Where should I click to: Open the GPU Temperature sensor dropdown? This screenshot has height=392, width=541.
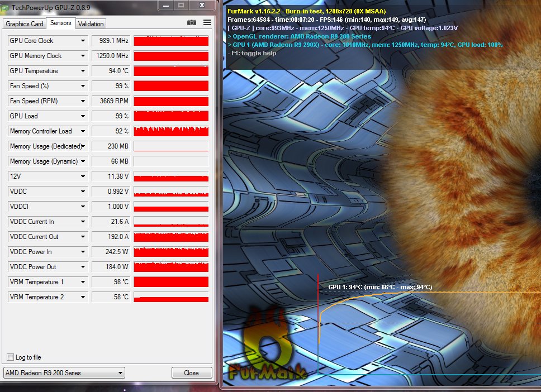pyautogui.click(x=83, y=71)
